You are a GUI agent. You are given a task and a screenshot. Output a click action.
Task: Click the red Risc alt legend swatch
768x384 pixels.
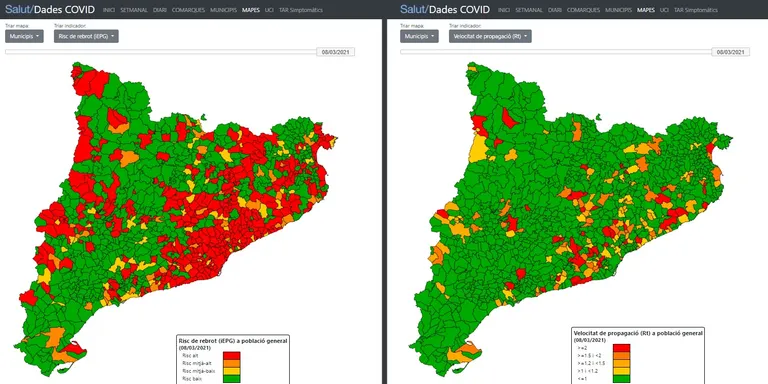pyautogui.click(x=232, y=356)
